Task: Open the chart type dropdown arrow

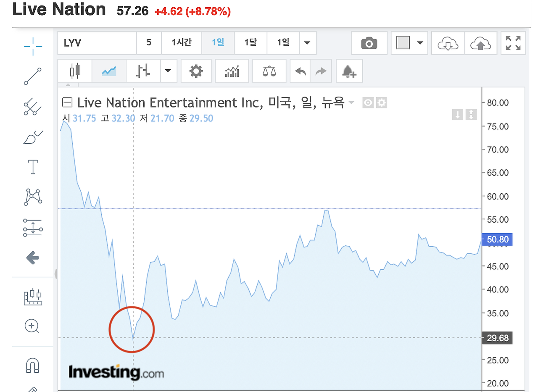Action: point(169,71)
